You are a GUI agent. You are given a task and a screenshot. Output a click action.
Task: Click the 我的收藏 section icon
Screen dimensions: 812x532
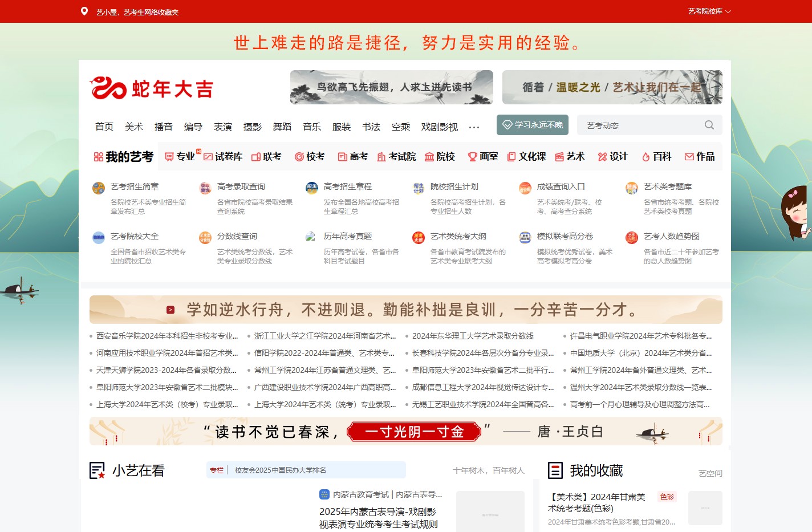[555, 470]
